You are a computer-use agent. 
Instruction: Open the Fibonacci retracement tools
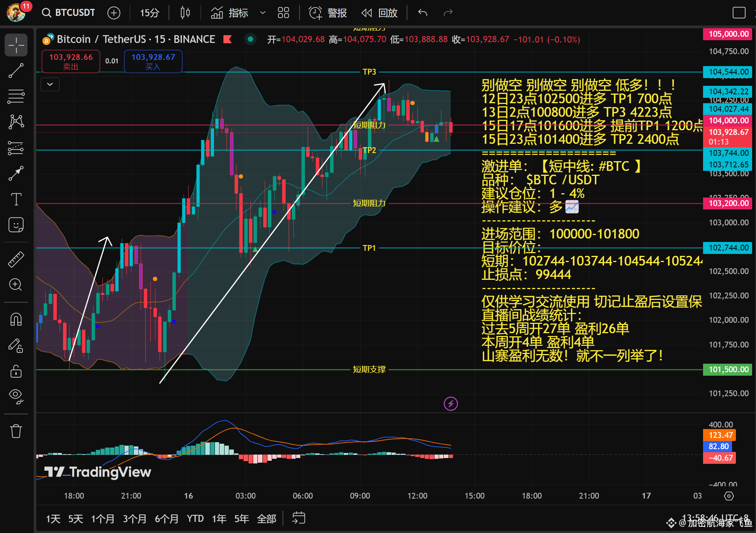tap(16, 97)
